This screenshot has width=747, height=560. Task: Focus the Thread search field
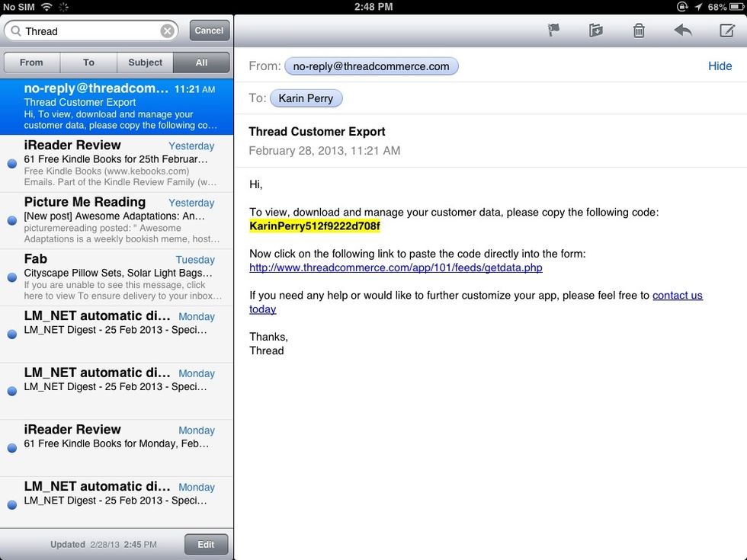coord(91,31)
